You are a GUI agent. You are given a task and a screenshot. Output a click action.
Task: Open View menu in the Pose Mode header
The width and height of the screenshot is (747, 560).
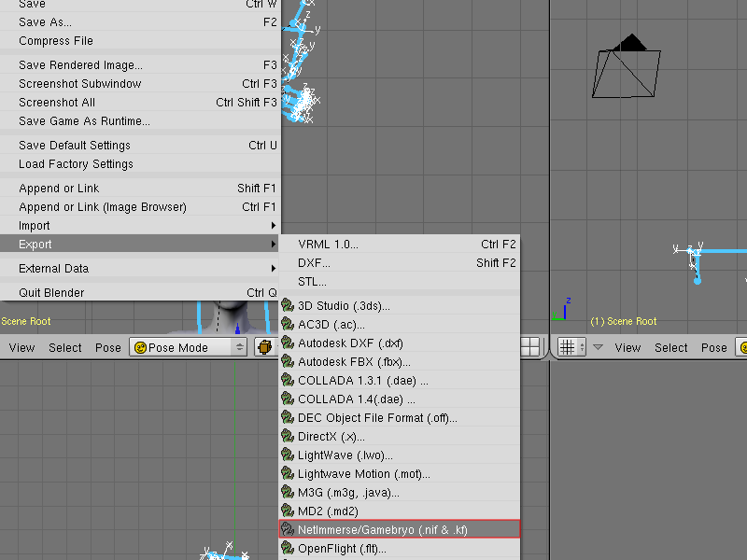pyautogui.click(x=21, y=347)
